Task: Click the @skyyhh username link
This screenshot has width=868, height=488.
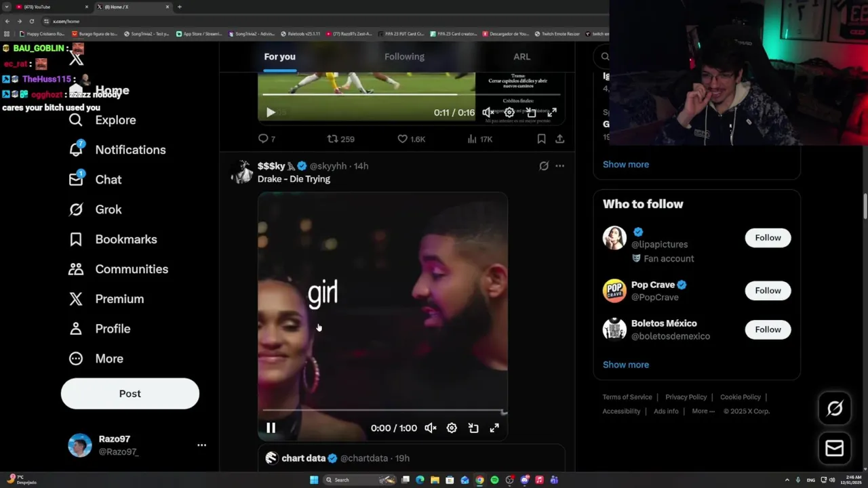Action: click(328, 166)
